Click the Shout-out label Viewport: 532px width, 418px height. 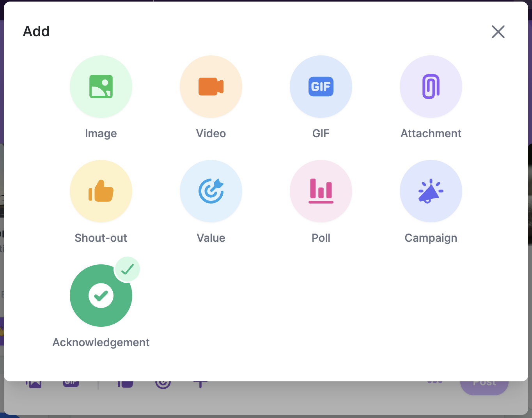tap(101, 238)
